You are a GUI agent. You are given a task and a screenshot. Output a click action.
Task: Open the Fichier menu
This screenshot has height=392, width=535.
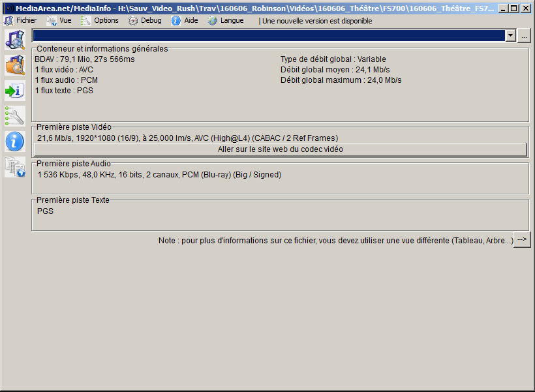pos(20,20)
